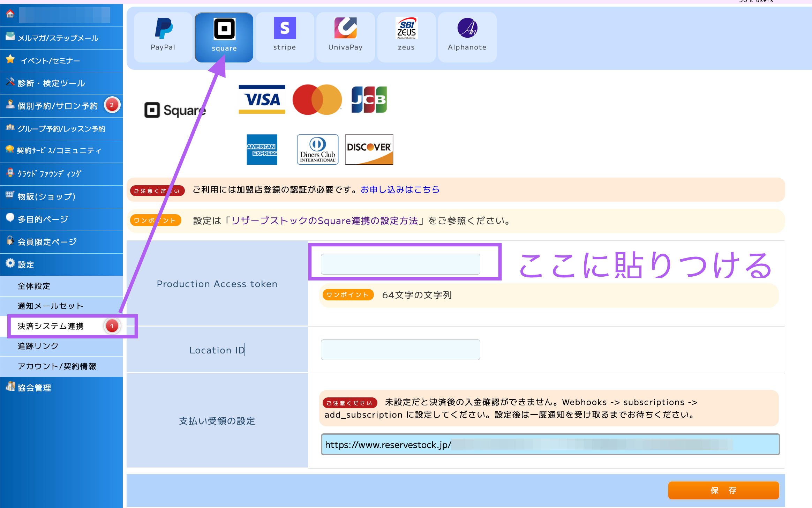The height and width of the screenshot is (508, 812).
Task: Click the UnivaPay logo icon
Action: [x=345, y=28]
